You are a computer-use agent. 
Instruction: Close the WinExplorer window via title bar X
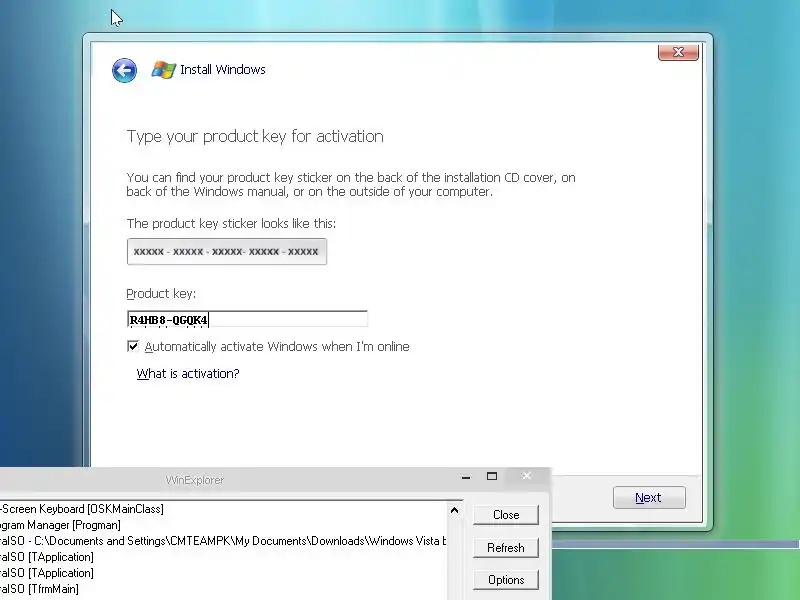tap(527, 476)
